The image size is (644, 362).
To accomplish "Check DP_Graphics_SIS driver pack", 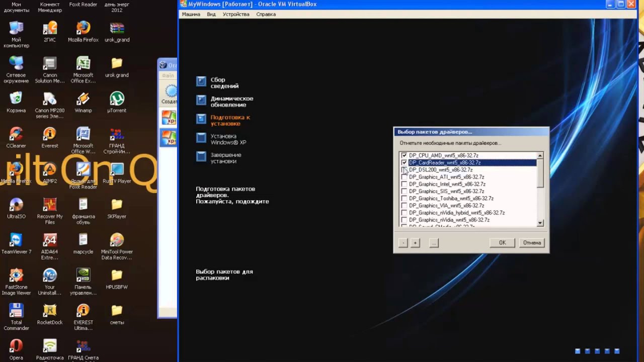I will [x=404, y=191].
